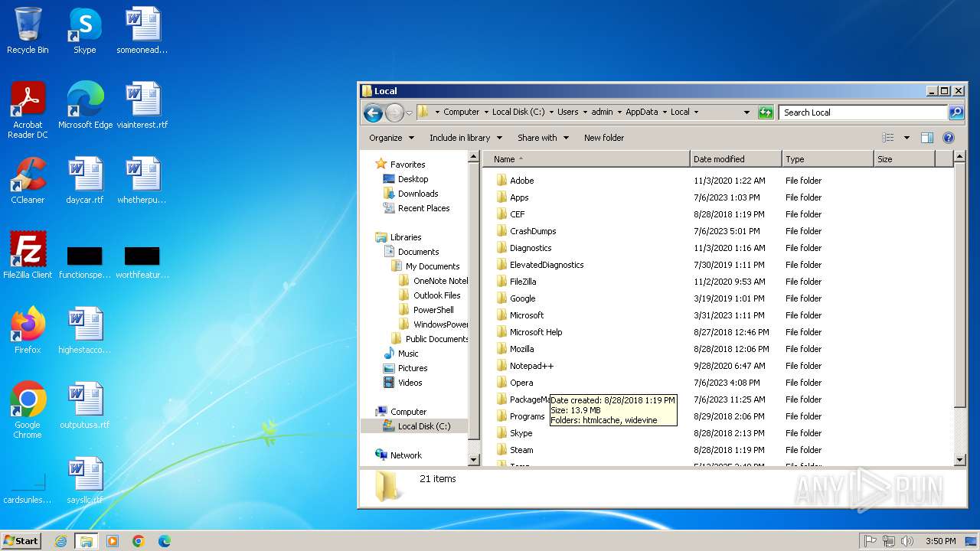Refresh the Local folder view
The image size is (980, 551).
tap(766, 112)
